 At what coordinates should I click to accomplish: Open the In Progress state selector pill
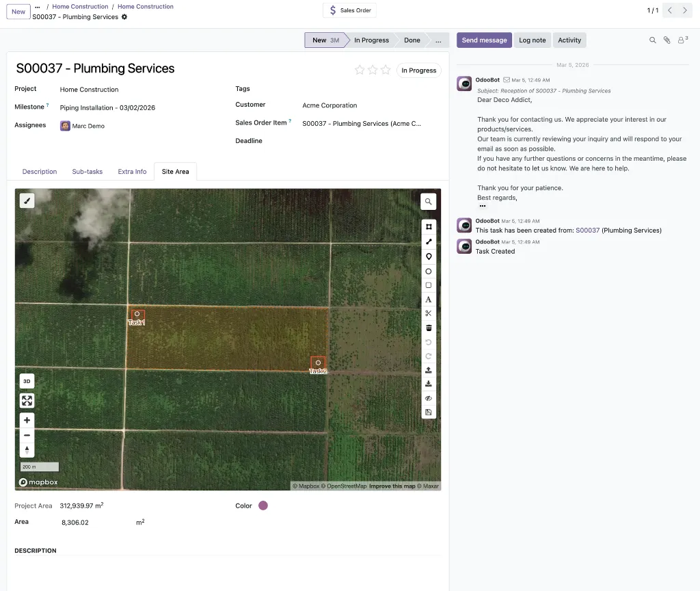pyautogui.click(x=418, y=70)
